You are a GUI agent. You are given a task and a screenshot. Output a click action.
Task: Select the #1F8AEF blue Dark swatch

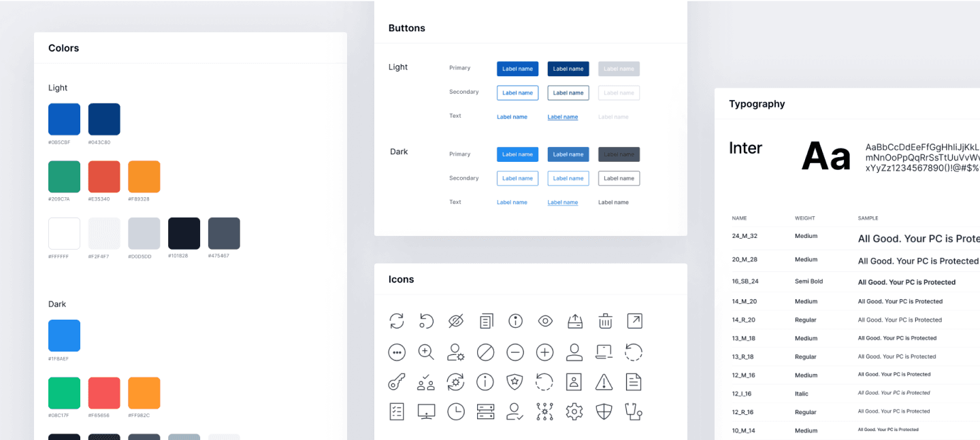[x=64, y=336]
